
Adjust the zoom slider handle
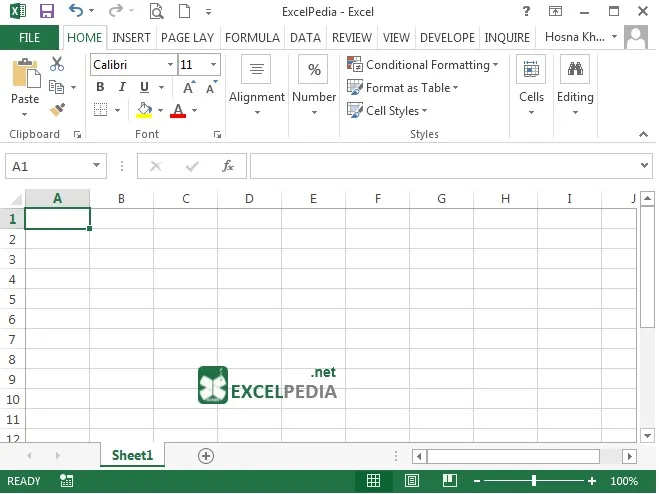coord(534,481)
